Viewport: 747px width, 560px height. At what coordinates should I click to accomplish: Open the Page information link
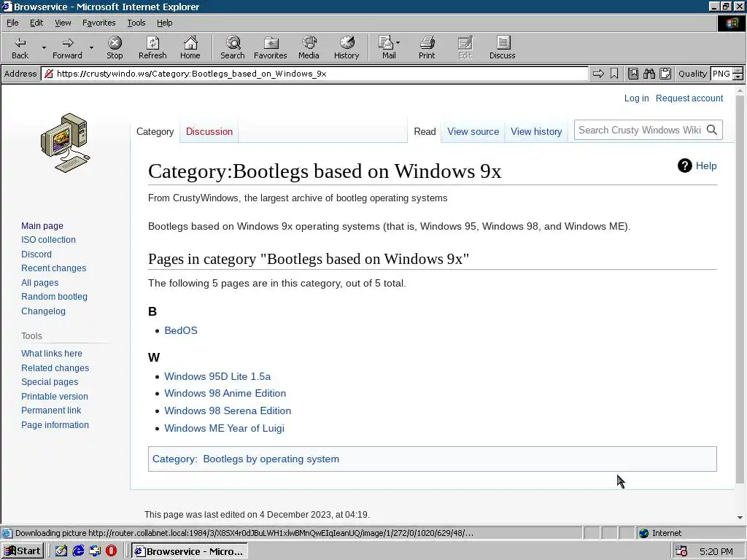tap(55, 425)
